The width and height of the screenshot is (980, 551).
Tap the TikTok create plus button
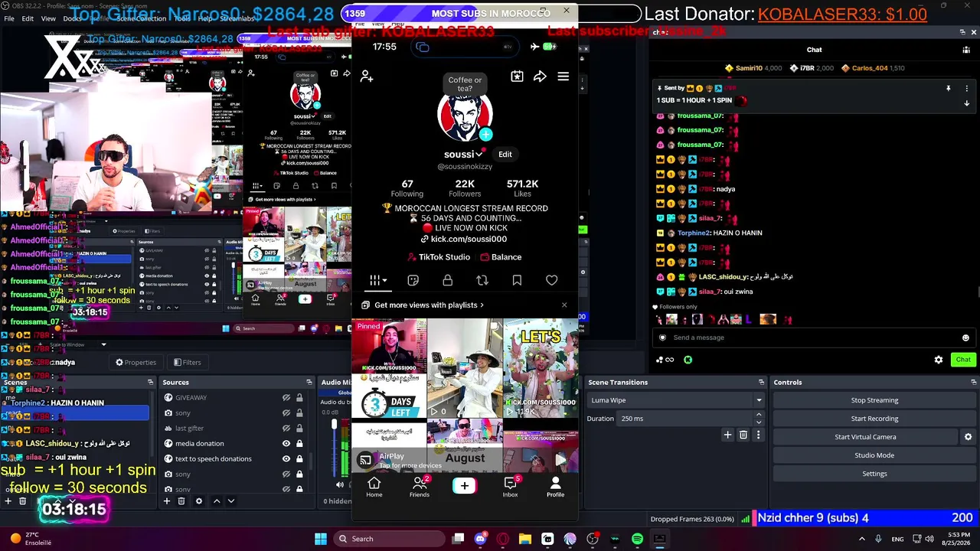pyautogui.click(x=464, y=486)
